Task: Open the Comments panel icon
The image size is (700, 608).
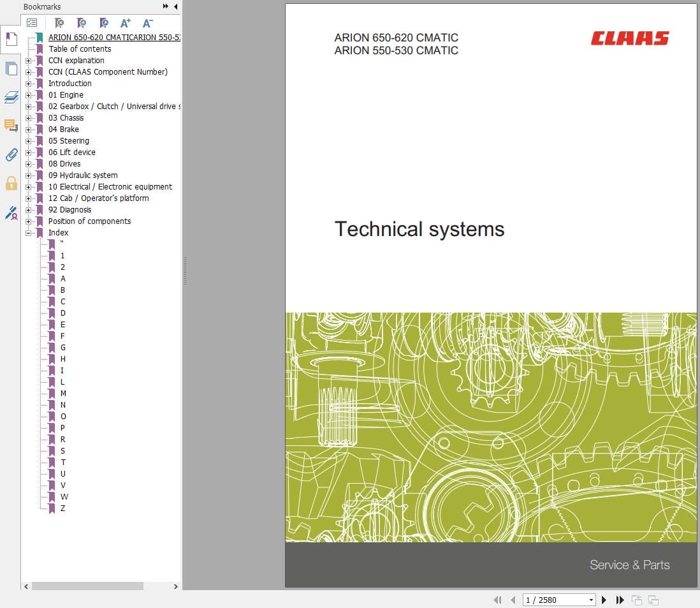Action: (11, 126)
